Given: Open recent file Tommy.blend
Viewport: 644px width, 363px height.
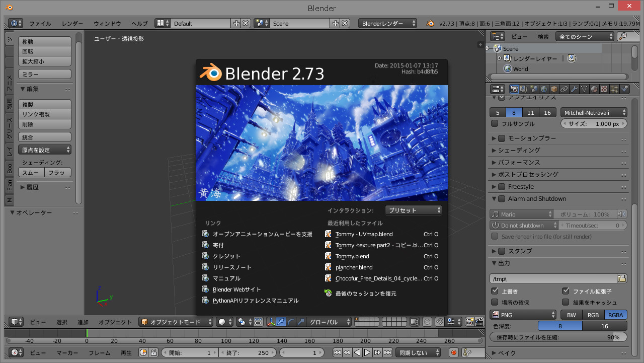Looking at the screenshot, I should tap(382, 256).
